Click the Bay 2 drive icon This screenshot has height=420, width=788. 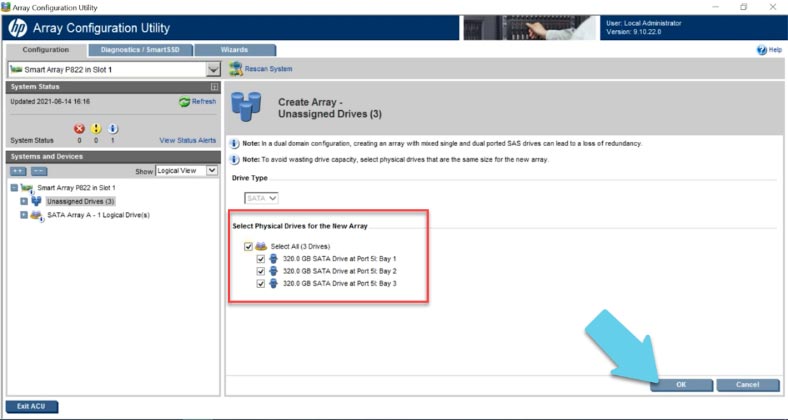[273, 271]
